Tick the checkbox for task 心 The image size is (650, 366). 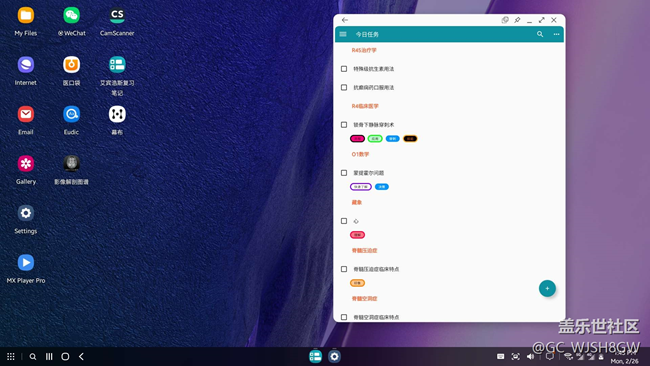click(x=344, y=221)
